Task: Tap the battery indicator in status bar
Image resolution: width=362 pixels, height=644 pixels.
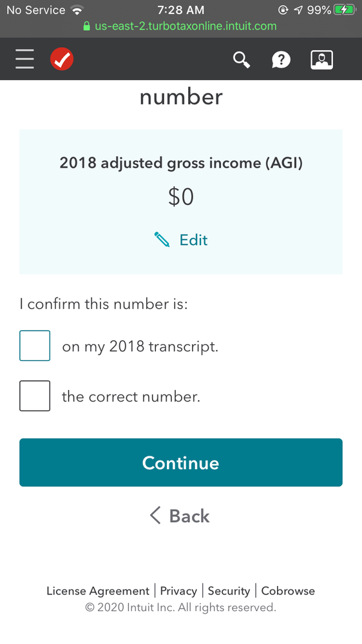Action: [x=345, y=10]
